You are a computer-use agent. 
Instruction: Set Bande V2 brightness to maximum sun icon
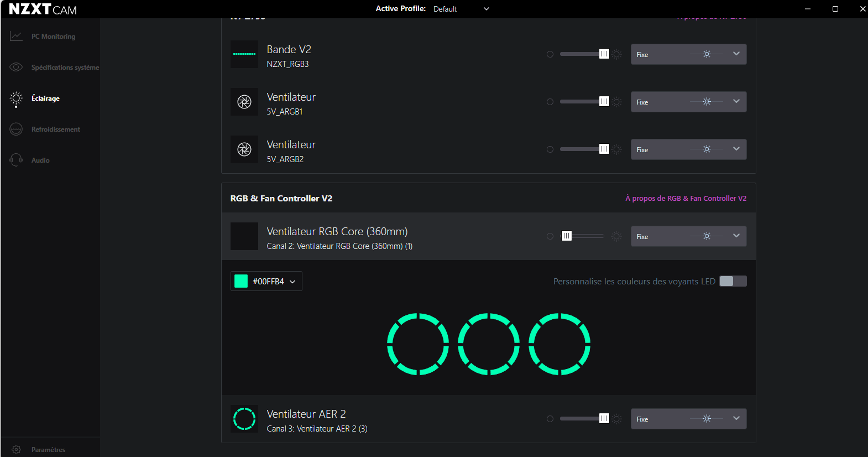pos(617,54)
